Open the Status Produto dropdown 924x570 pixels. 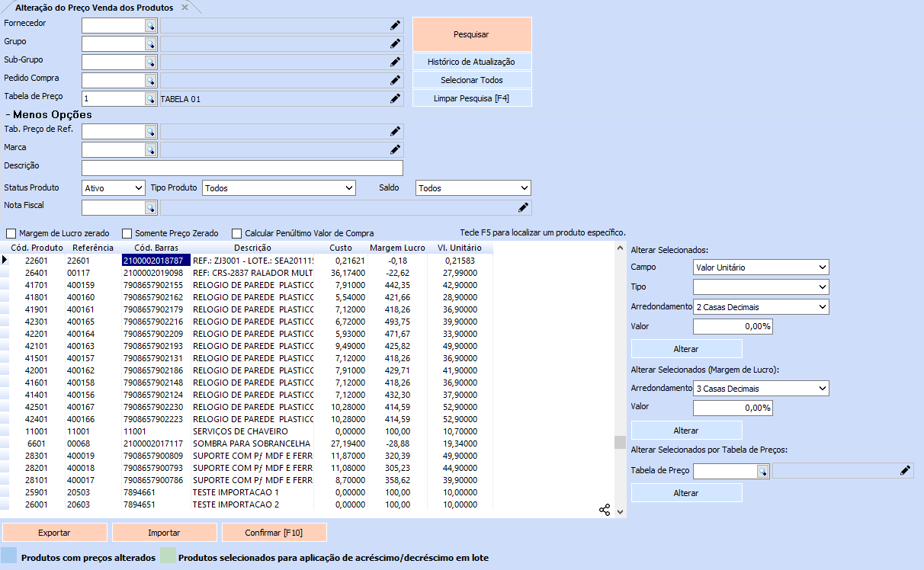click(114, 187)
